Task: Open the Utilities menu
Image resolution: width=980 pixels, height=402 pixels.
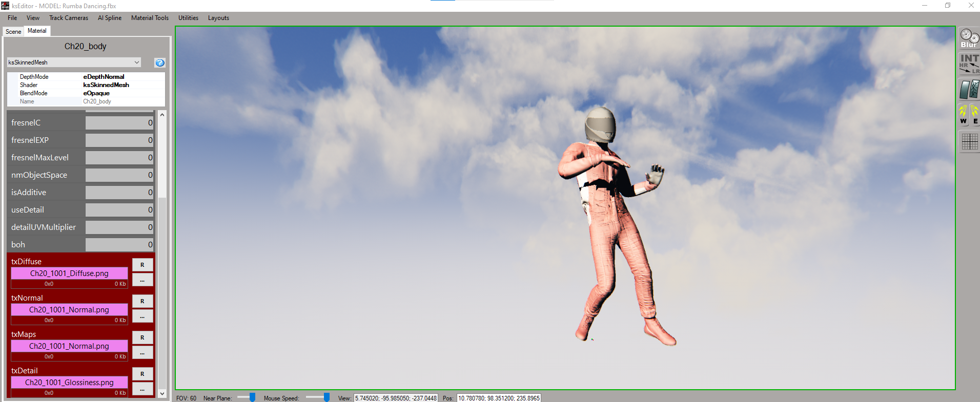Action: 188,18
